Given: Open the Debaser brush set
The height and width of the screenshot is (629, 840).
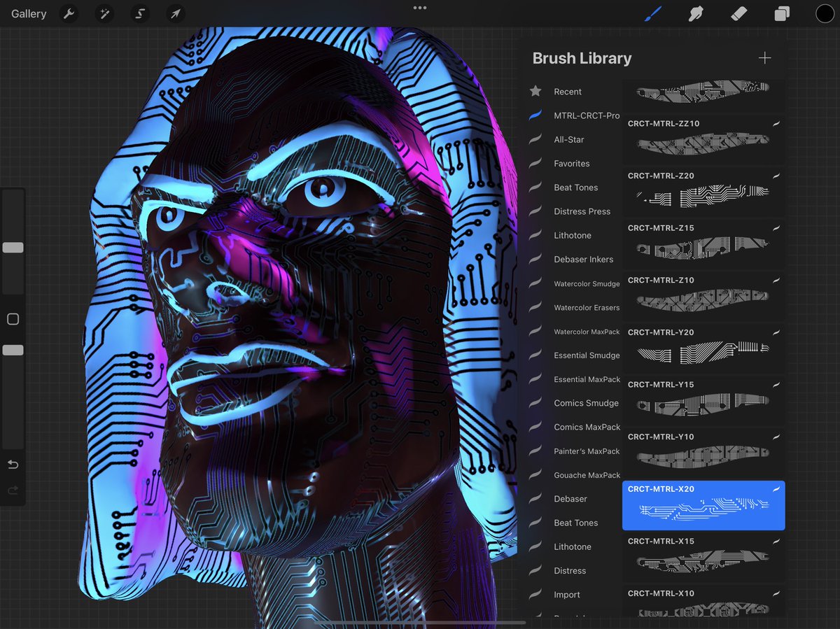Looking at the screenshot, I should [x=570, y=499].
